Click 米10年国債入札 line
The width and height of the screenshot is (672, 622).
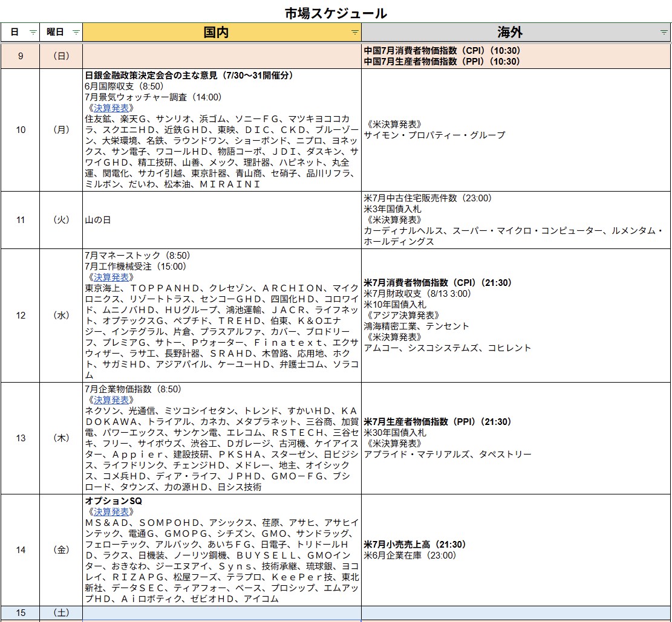[x=395, y=305]
